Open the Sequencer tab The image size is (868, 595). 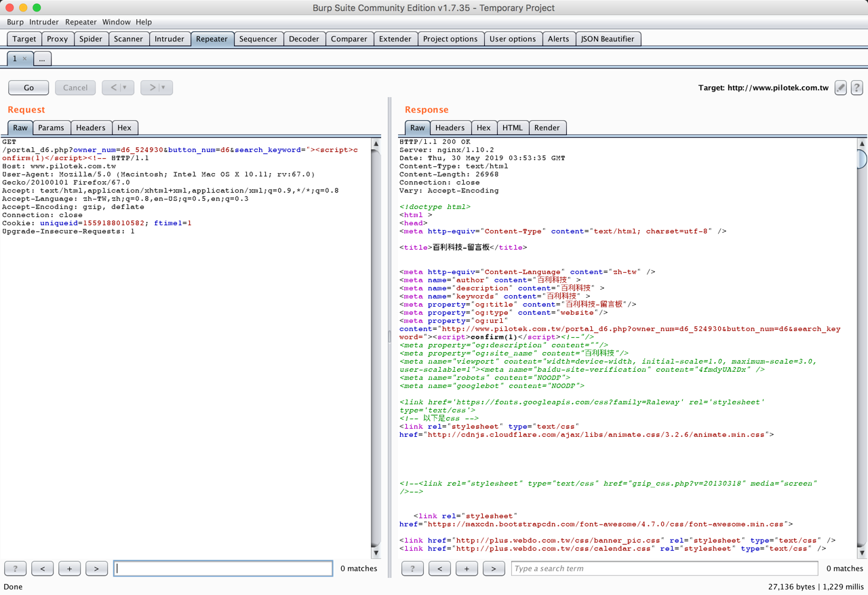click(258, 39)
